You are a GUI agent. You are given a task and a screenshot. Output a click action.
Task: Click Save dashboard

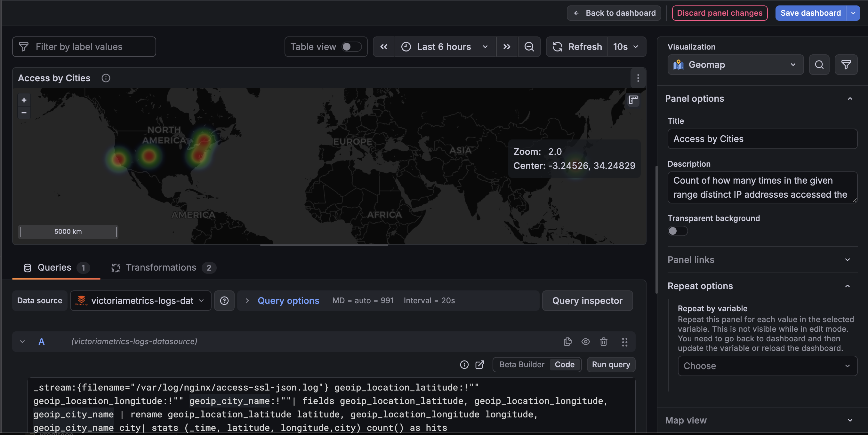tap(810, 13)
